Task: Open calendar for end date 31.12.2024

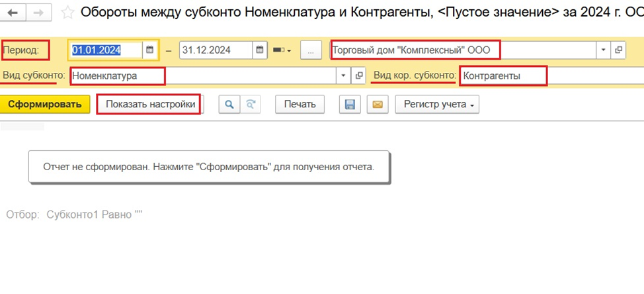Action: [x=260, y=50]
